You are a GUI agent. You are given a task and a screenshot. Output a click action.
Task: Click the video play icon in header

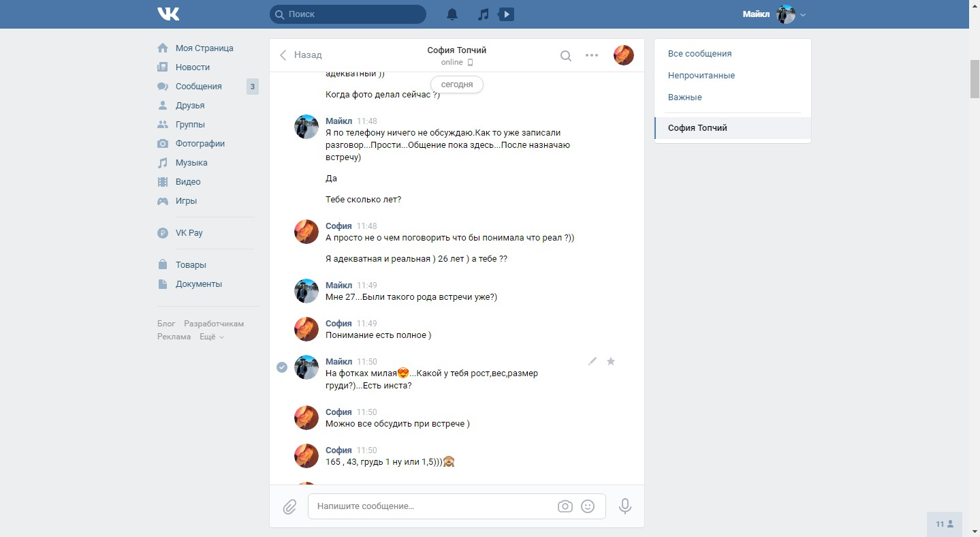coord(506,14)
